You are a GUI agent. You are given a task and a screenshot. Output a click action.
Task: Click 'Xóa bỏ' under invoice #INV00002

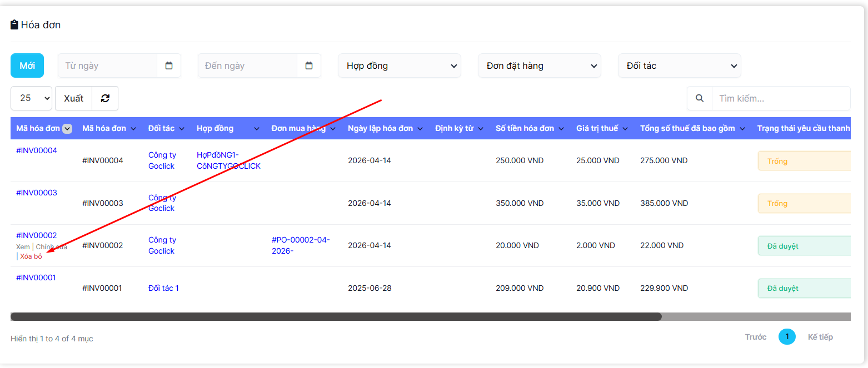(31, 256)
